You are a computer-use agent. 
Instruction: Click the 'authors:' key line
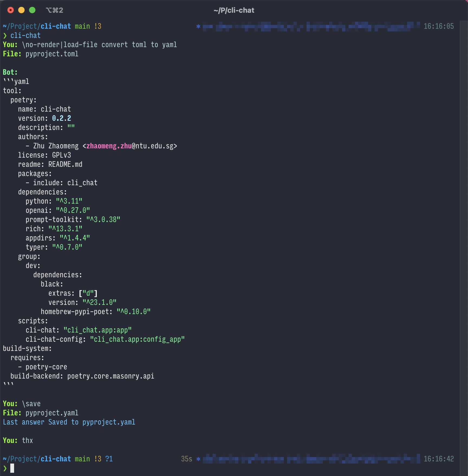coord(33,137)
